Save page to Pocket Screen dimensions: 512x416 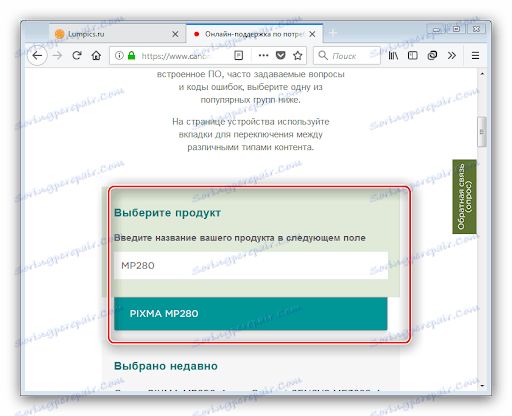pos(281,55)
